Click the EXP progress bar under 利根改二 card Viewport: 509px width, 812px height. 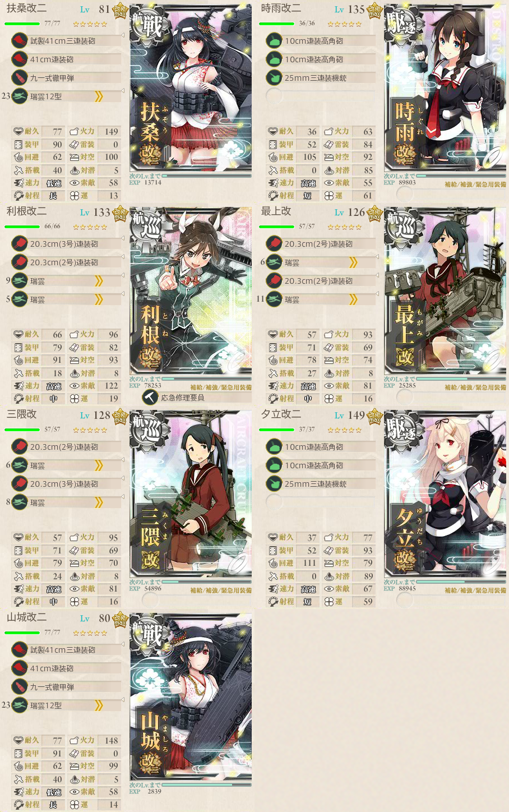[x=206, y=379]
